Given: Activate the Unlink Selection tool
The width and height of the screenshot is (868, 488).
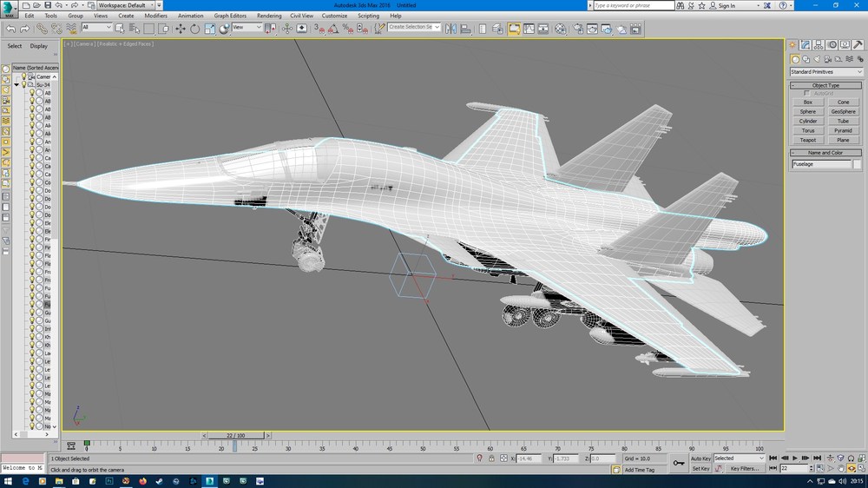Looking at the screenshot, I should coord(56,29).
